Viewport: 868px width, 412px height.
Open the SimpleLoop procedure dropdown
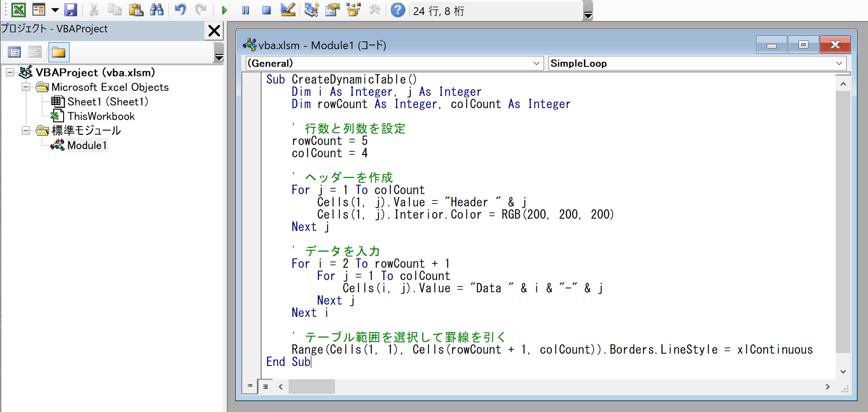point(839,63)
